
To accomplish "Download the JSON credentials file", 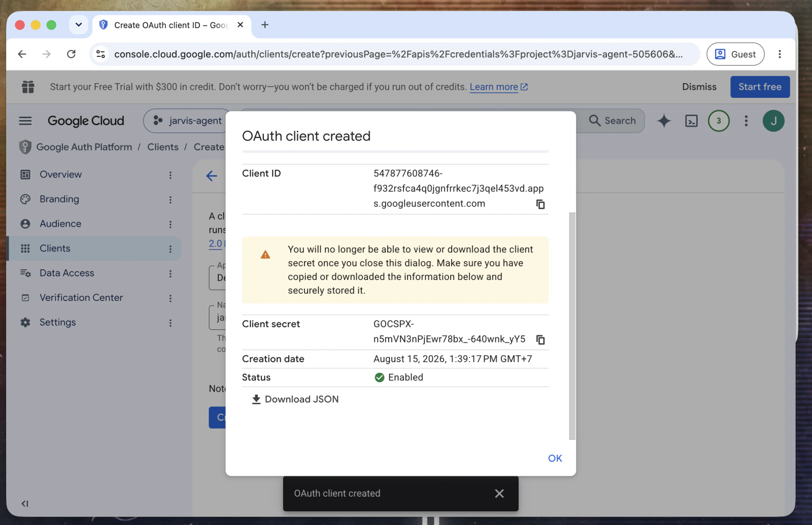I will tap(295, 399).
